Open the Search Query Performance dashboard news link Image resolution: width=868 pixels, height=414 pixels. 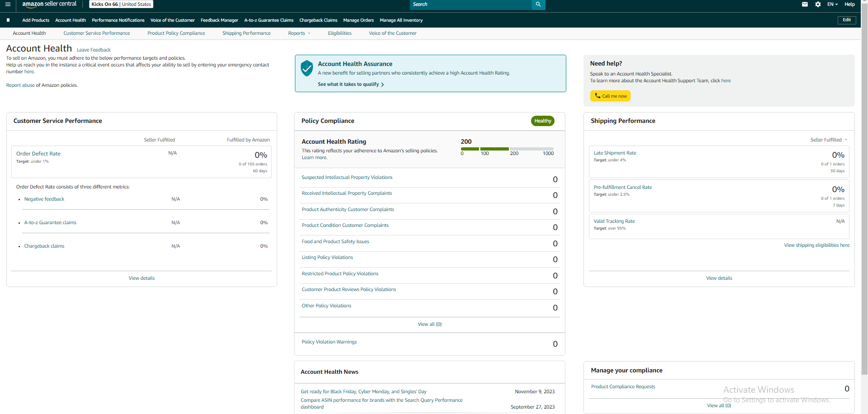tap(382, 404)
